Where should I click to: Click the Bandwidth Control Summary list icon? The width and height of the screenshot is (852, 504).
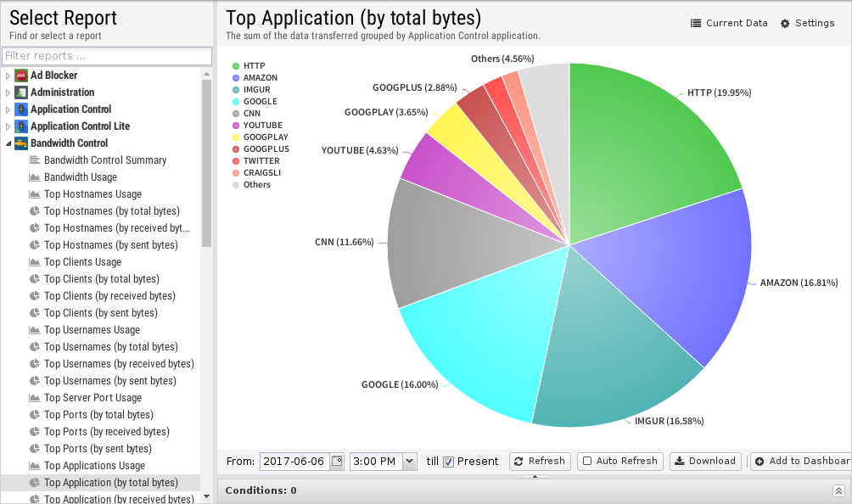click(34, 160)
